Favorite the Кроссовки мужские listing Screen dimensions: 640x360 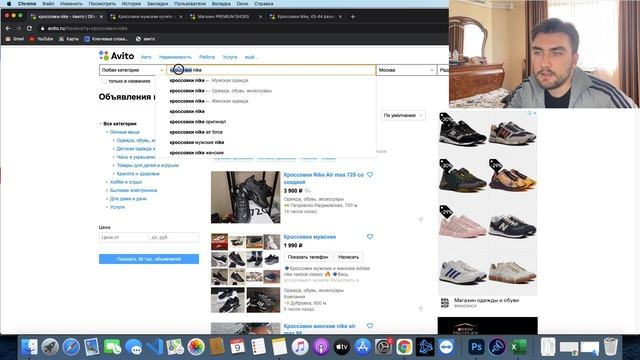[370, 237]
